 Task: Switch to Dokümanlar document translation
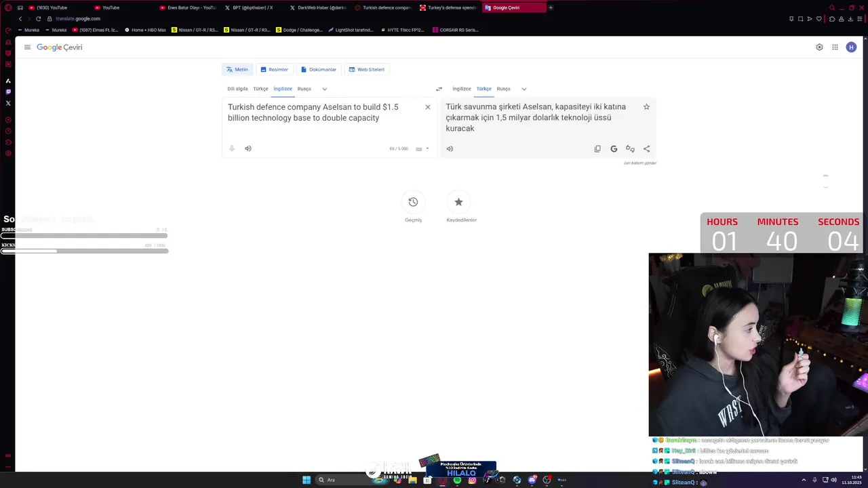tap(319, 69)
